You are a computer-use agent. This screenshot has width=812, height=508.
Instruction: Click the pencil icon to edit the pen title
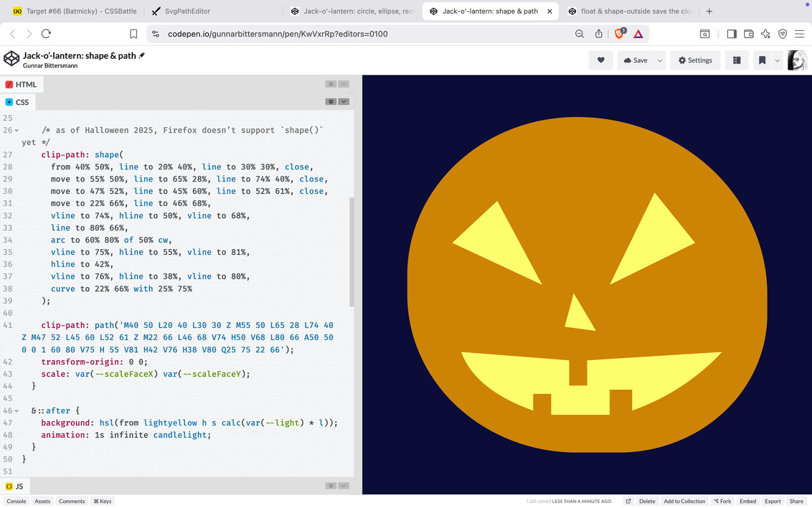142,55
